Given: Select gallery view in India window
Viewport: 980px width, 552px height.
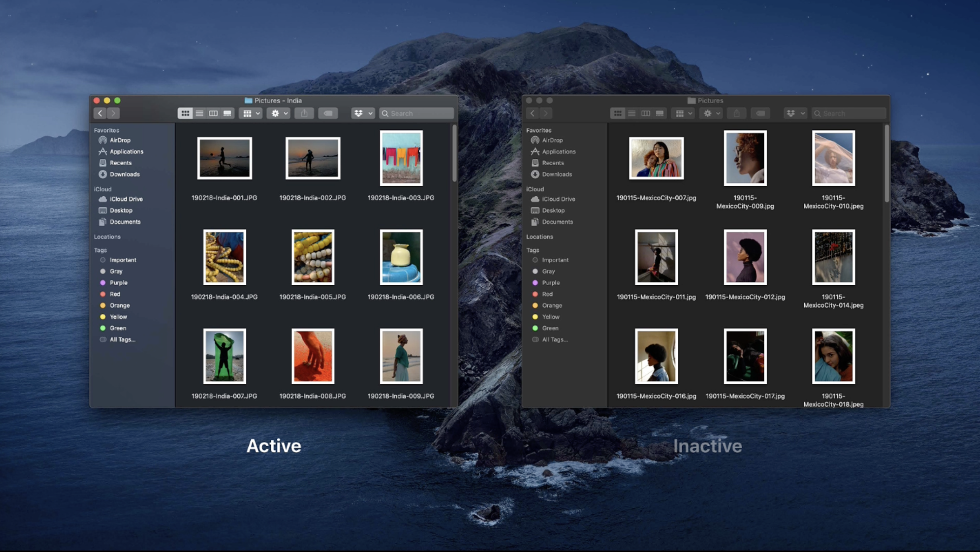Looking at the screenshot, I should (227, 113).
